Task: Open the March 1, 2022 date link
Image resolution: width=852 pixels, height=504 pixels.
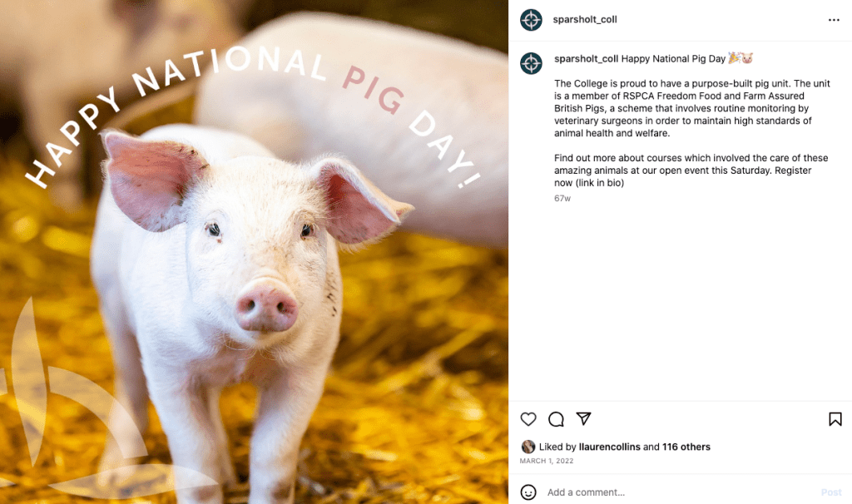Action: (x=546, y=461)
